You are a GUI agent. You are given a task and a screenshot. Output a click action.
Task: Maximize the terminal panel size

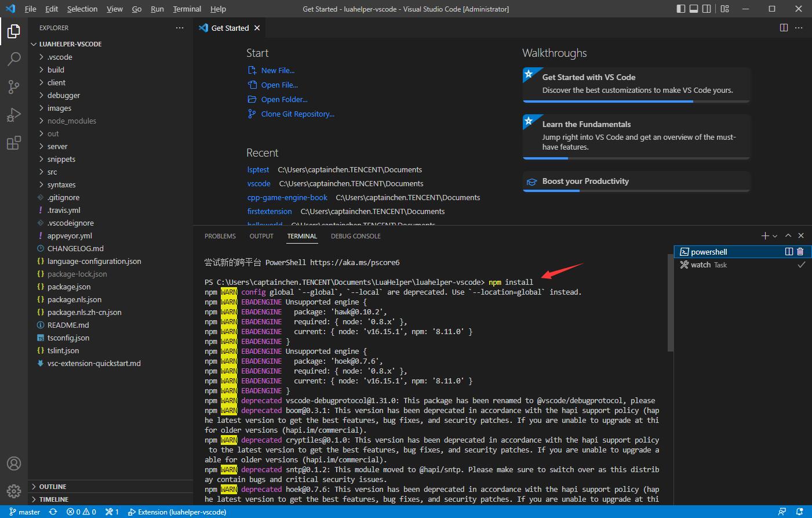tap(788, 236)
